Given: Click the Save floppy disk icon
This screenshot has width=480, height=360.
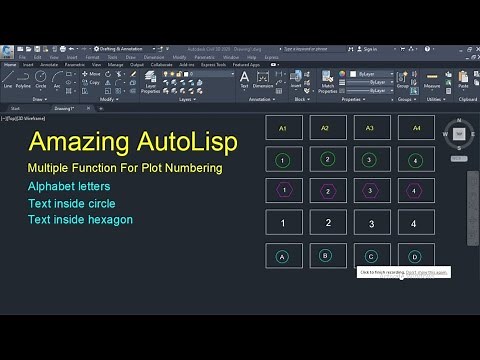Looking at the screenshot, I should pyautogui.click(x=37, y=49).
